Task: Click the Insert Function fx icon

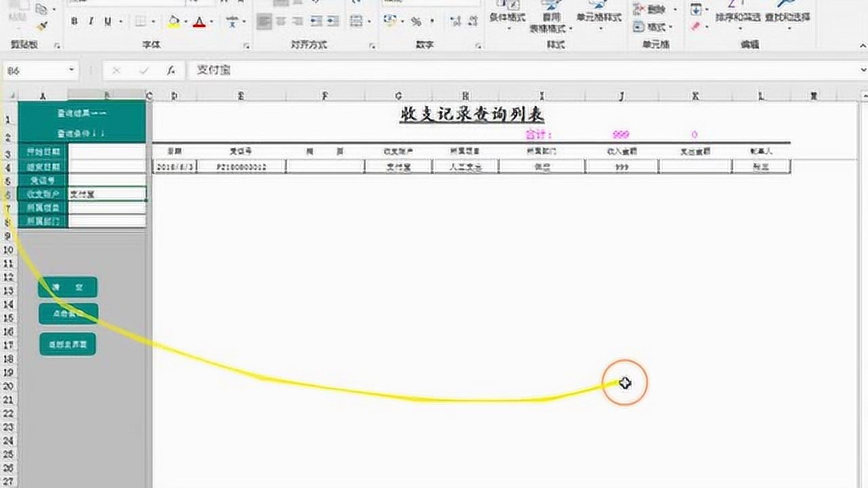Action: point(172,70)
